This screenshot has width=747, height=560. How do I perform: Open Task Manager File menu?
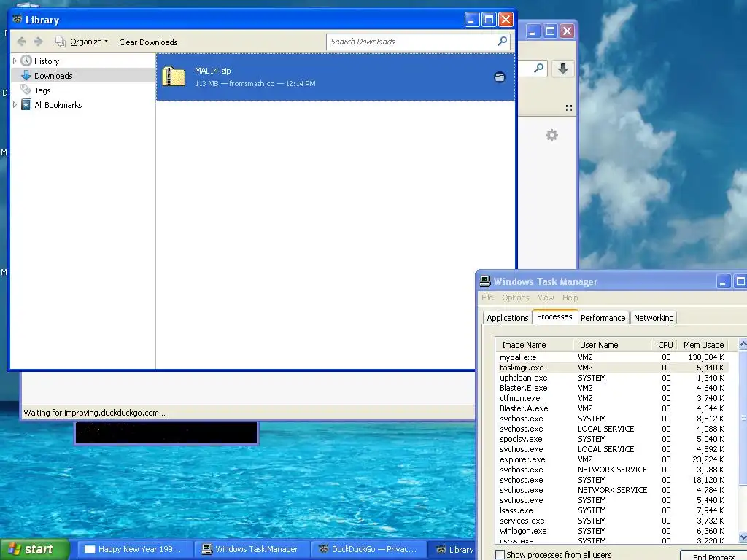487,297
